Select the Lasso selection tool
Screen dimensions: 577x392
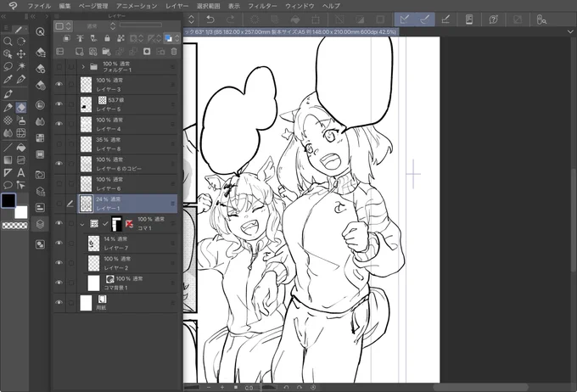pyautogui.click(x=8, y=67)
